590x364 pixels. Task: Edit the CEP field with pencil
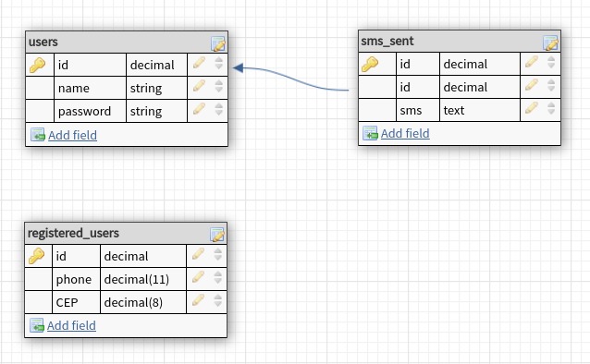coord(198,300)
